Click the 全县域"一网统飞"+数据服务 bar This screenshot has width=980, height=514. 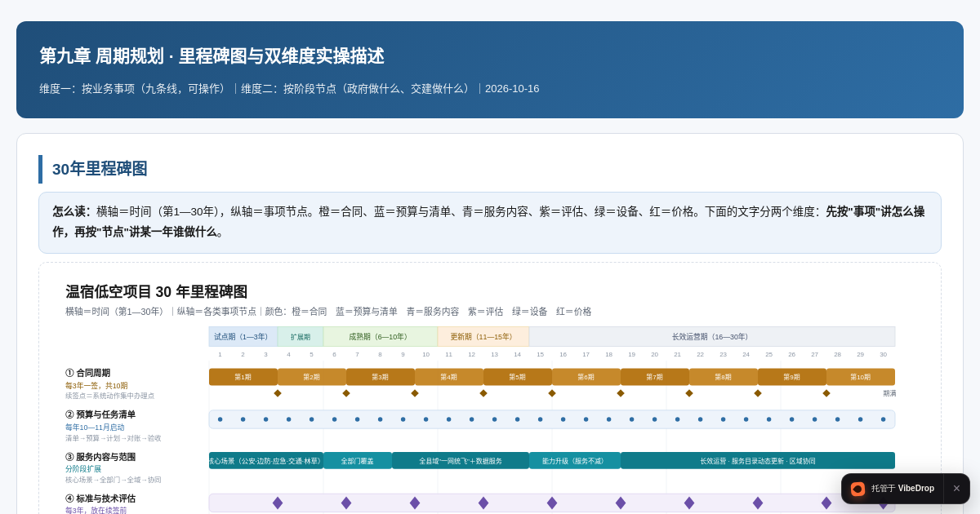coord(461,461)
